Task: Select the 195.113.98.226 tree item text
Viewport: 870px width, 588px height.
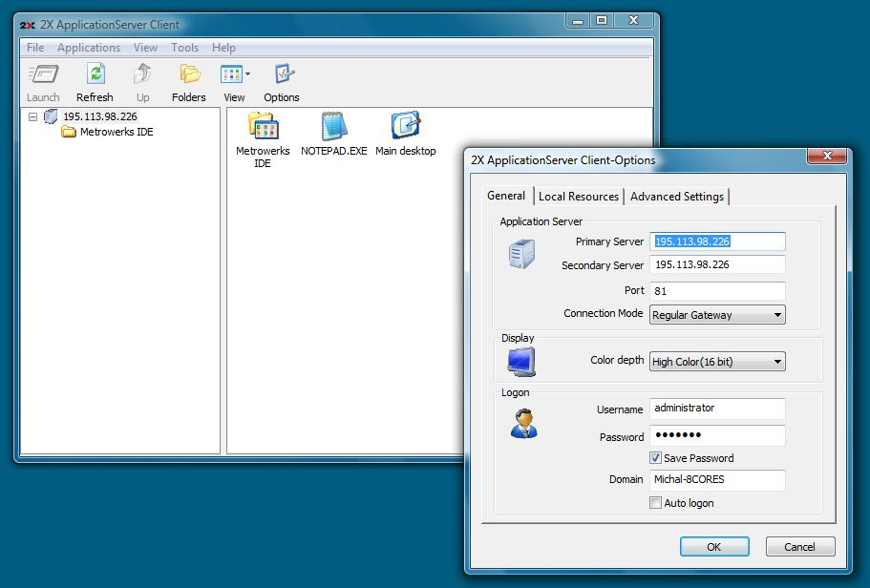Action: pos(100,116)
